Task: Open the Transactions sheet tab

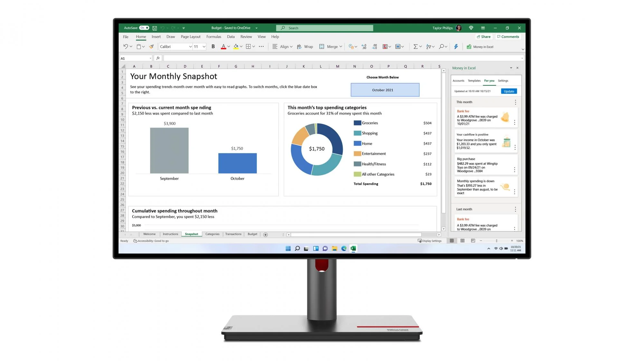Action: 233,234
